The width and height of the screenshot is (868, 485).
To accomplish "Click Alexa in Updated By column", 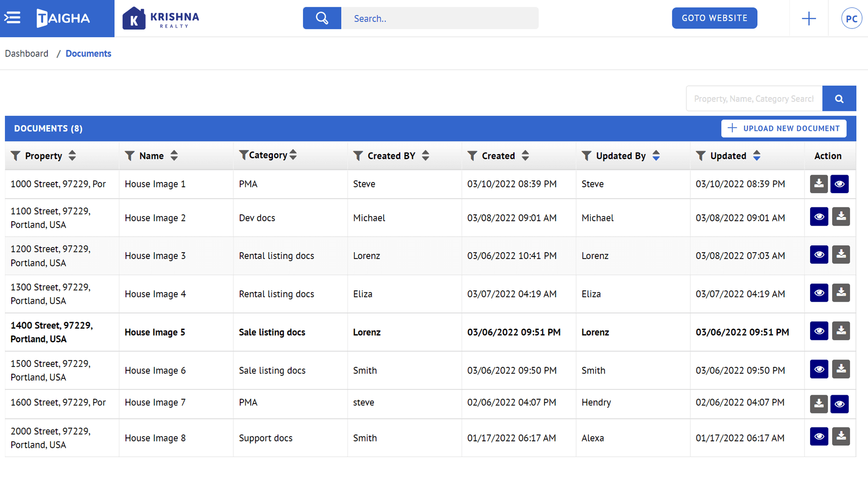I will point(593,438).
